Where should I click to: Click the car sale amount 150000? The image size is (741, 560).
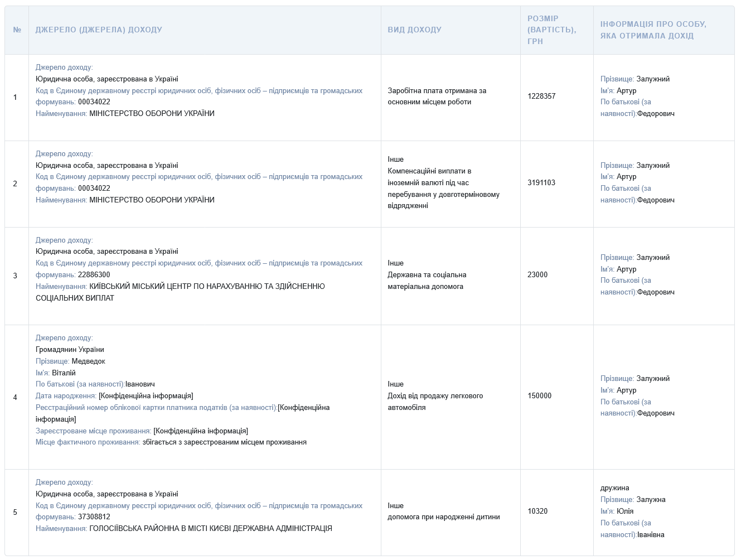tap(539, 395)
